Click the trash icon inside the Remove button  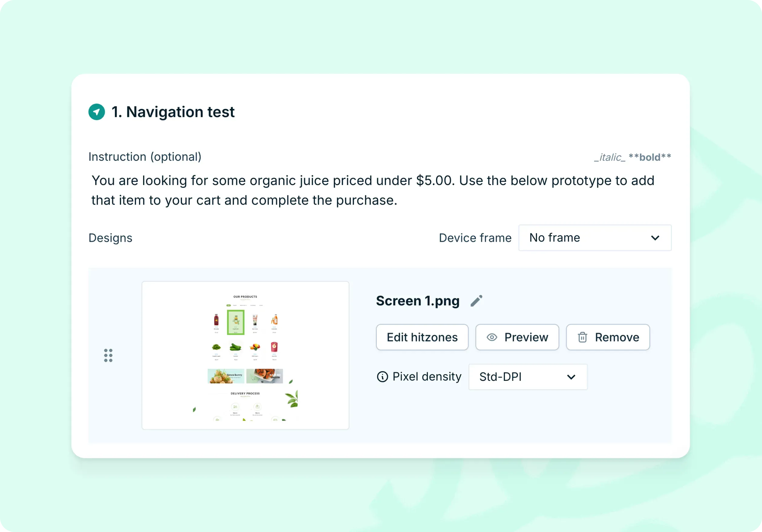pyautogui.click(x=582, y=337)
